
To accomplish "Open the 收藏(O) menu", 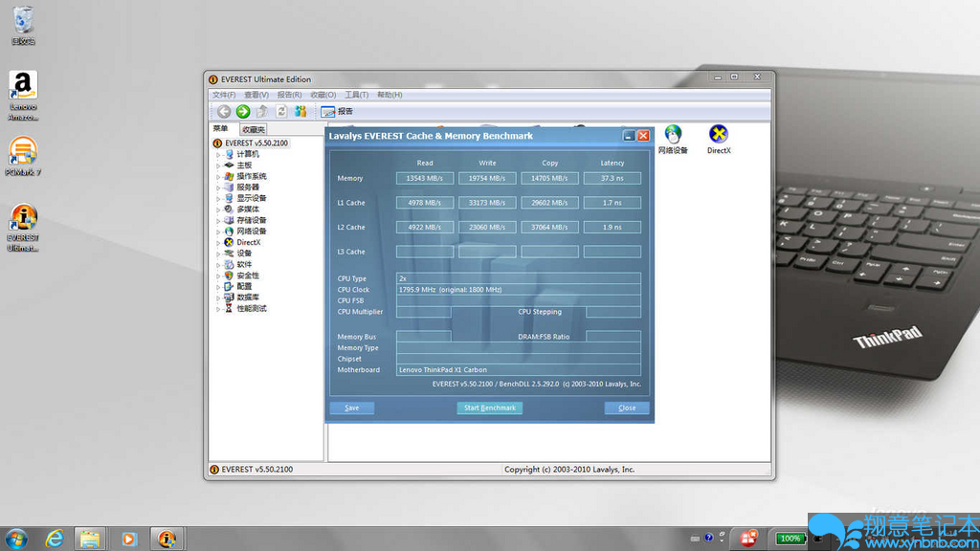I will [323, 95].
